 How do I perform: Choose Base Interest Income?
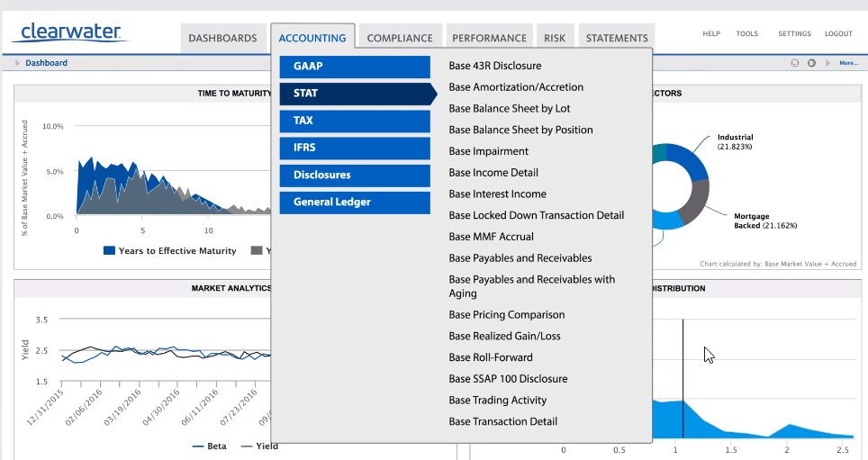coord(497,194)
